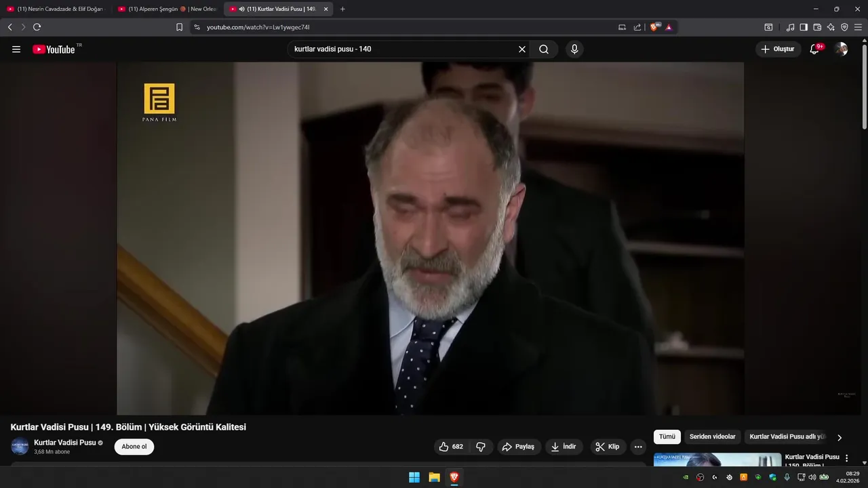Open the Windows Start menu
Screen dimensions: 868x488
414,477
